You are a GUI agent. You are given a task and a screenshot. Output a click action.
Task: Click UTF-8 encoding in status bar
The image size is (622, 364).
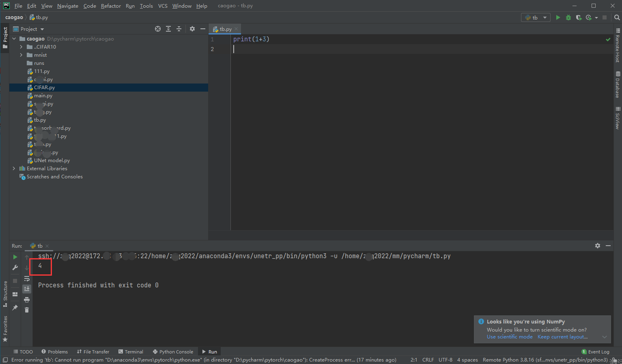click(x=446, y=360)
